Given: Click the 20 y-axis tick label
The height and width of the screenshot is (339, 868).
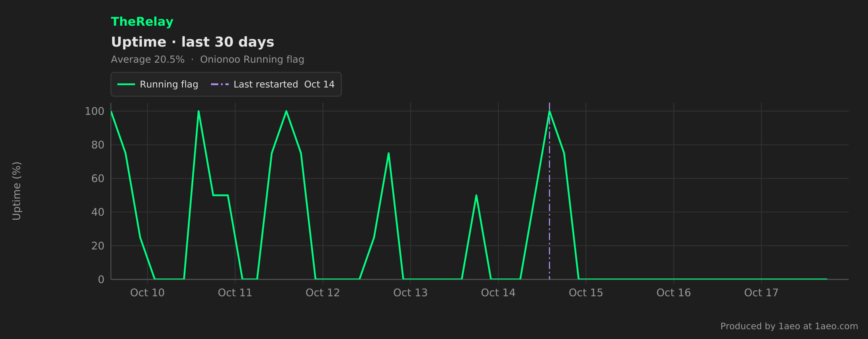Looking at the screenshot, I should (x=98, y=246).
